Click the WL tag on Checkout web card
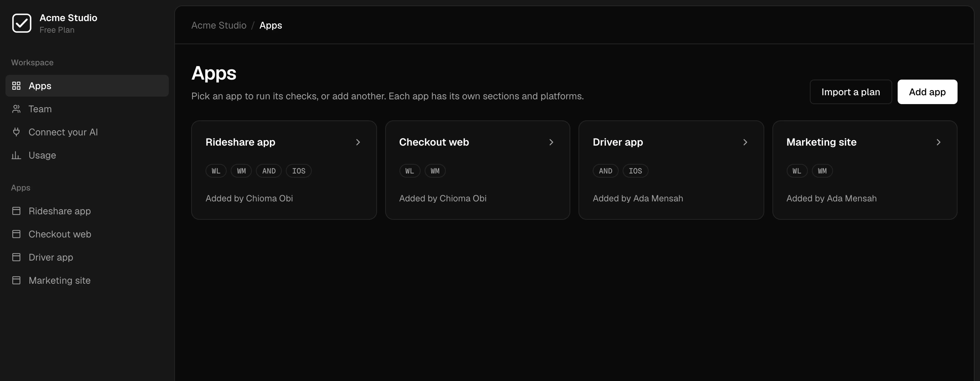 point(410,171)
